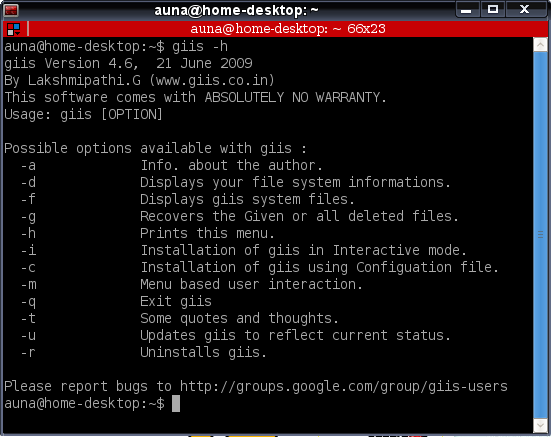Click the line 'giis Version 4.6, 21 June 2009'
551x437 pixels.
point(128,64)
